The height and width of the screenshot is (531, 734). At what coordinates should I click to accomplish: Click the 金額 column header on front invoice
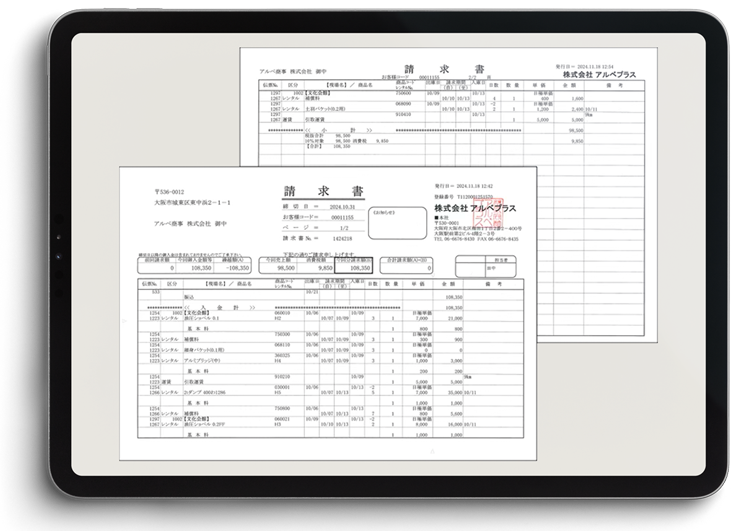[x=448, y=284]
